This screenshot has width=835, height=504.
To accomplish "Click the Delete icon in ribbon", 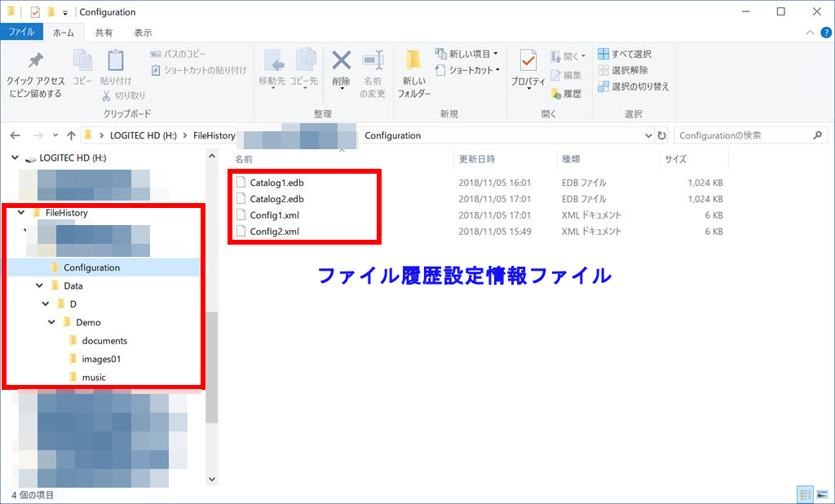I will (x=341, y=62).
